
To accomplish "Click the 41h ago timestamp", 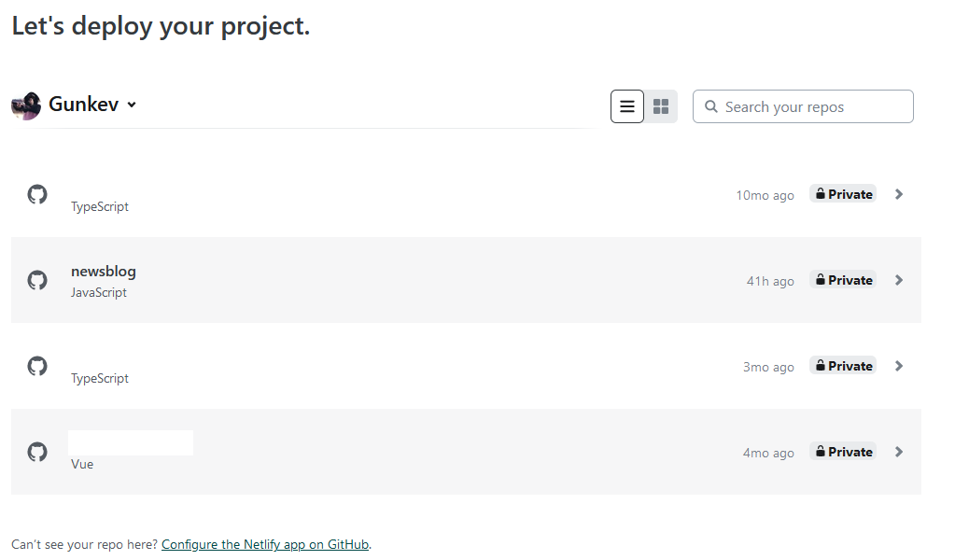I will pos(770,279).
